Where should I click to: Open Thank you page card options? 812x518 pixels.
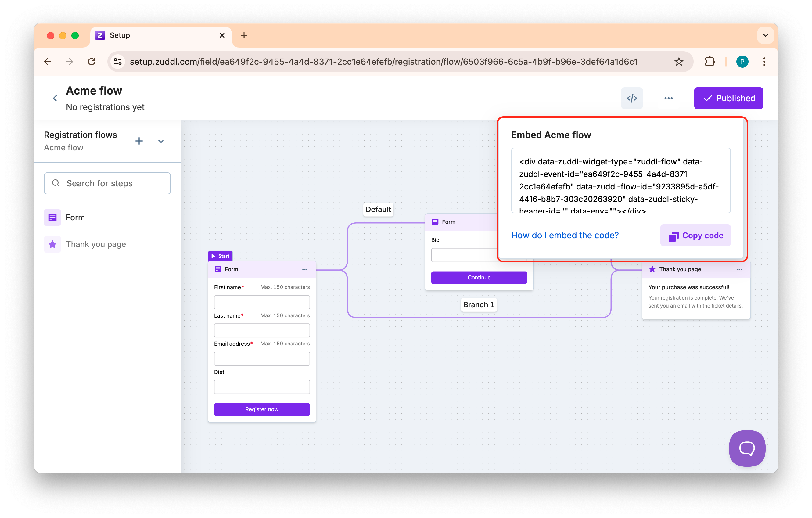(739, 269)
